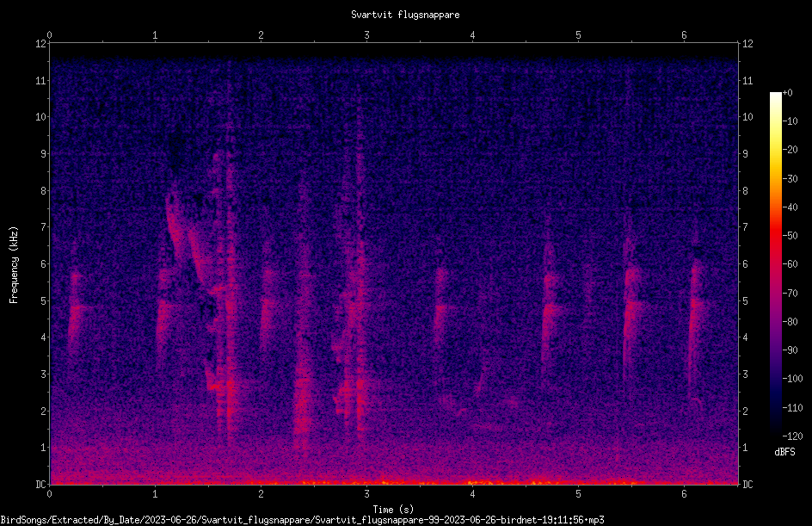Click '8' on left frequency axis
The height and width of the screenshot is (526, 812).
[44, 191]
